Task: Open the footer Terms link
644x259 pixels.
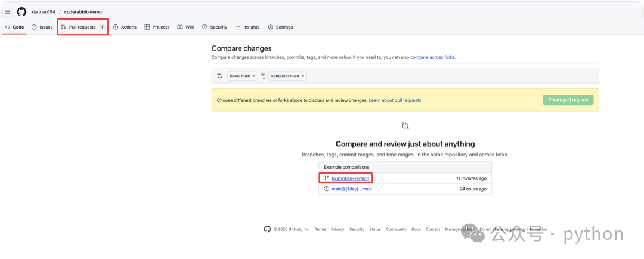Action: click(x=320, y=229)
